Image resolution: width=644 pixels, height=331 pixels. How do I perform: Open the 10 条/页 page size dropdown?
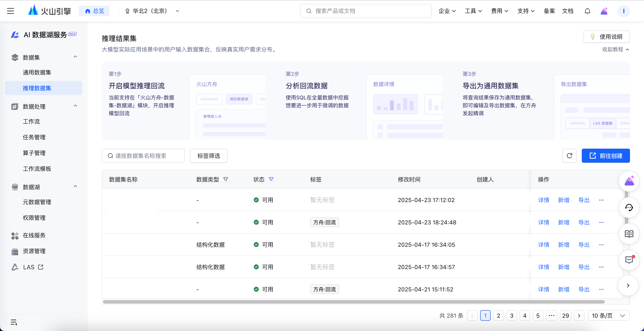pos(608,315)
